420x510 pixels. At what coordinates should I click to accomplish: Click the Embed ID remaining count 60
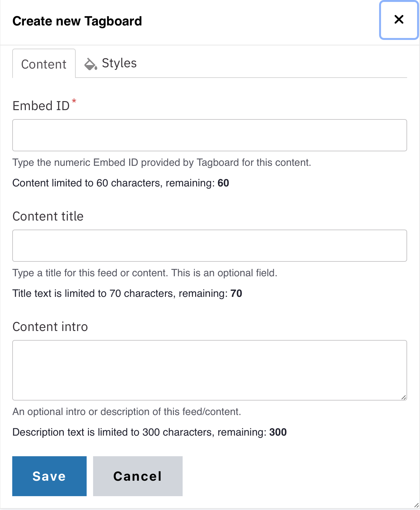[x=223, y=183]
